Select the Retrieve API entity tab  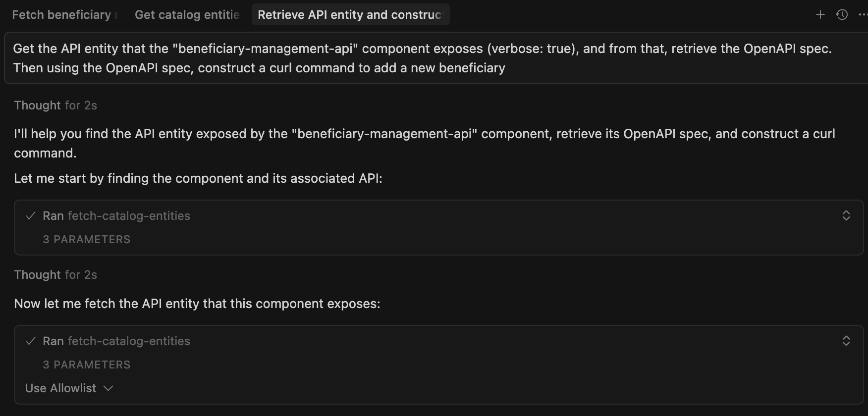[350, 14]
